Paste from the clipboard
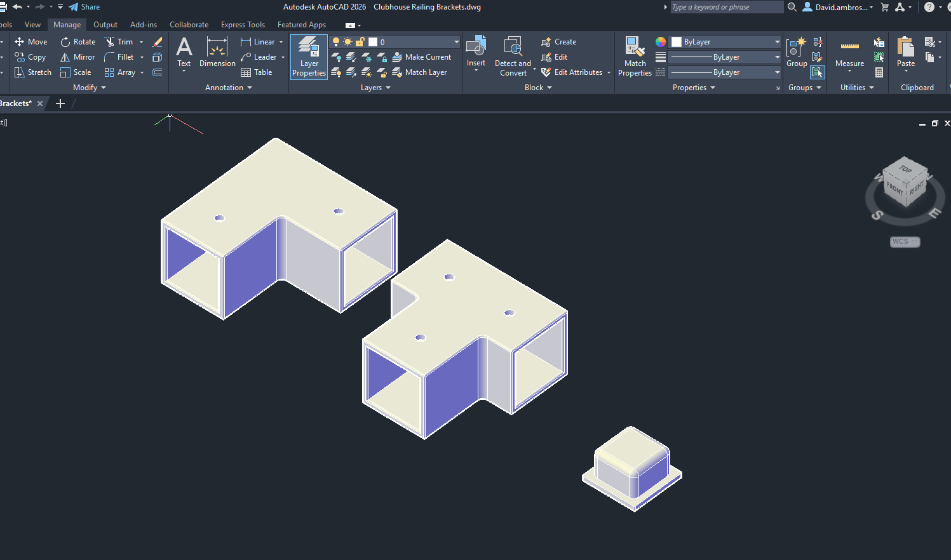 [906, 51]
